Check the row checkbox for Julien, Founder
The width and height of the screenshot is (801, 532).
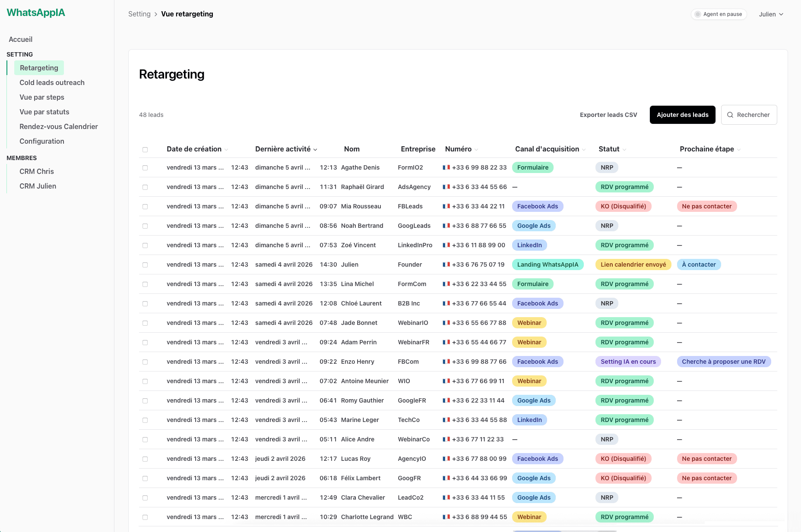click(145, 264)
